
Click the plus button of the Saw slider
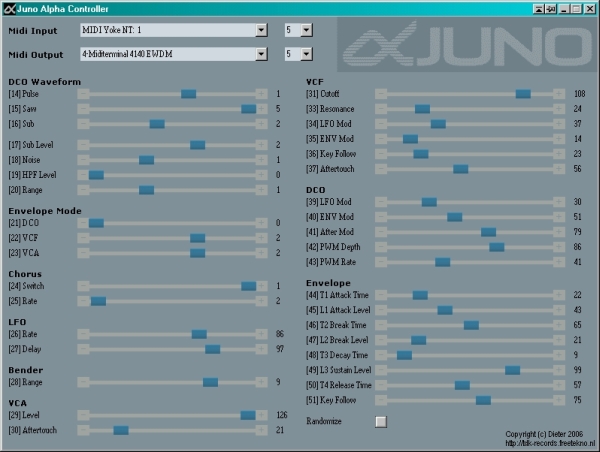tap(261, 109)
